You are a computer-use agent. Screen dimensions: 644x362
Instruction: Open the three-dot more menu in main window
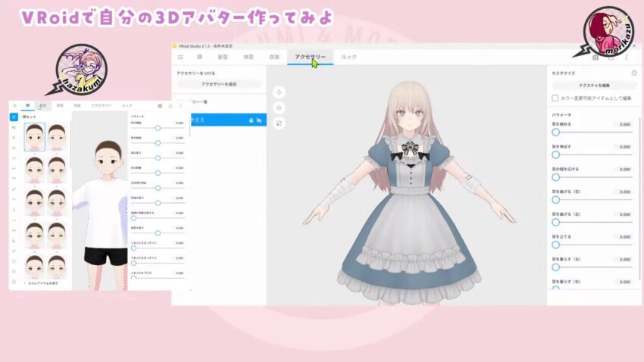(x=627, y=58)
